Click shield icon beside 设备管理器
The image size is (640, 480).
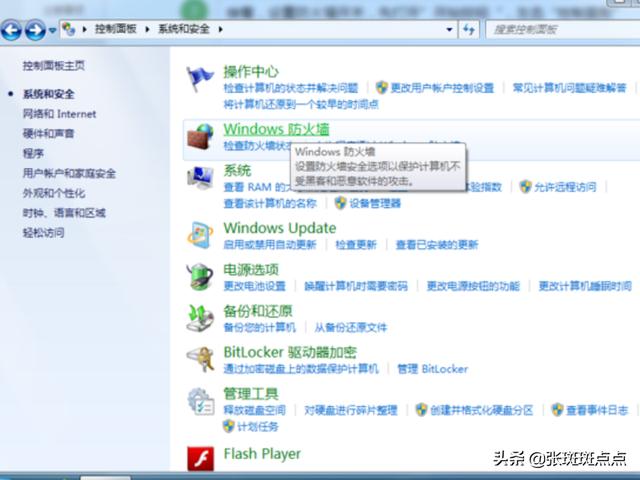[340, 203]
